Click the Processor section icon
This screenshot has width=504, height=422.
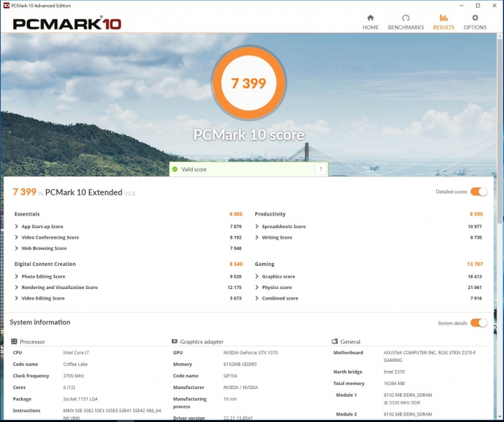[x=14, y=342]
